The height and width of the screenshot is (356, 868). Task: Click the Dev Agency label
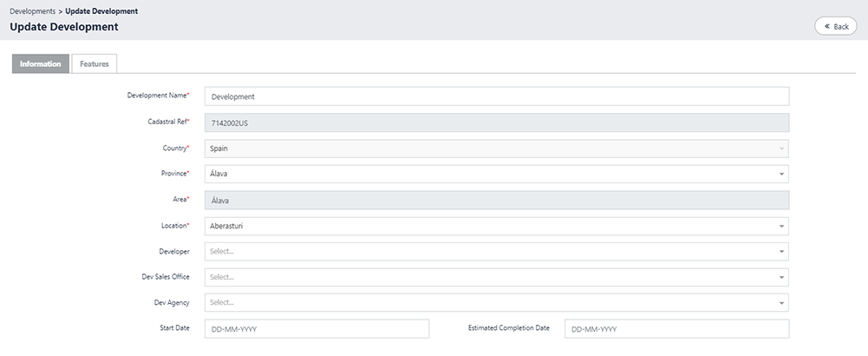coord(172,303)
